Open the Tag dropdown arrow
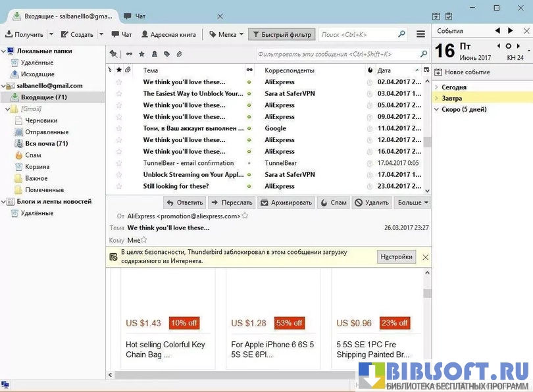This screenshot has width=533, height=392. 241,34
